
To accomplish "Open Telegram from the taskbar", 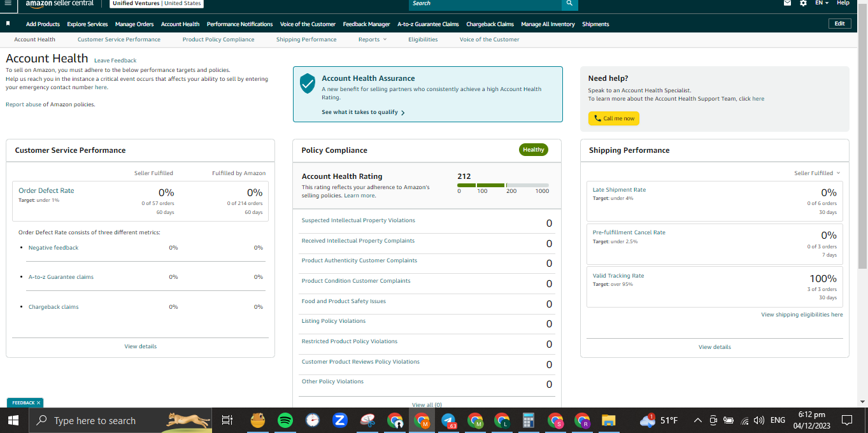I will tap(449, 420).
